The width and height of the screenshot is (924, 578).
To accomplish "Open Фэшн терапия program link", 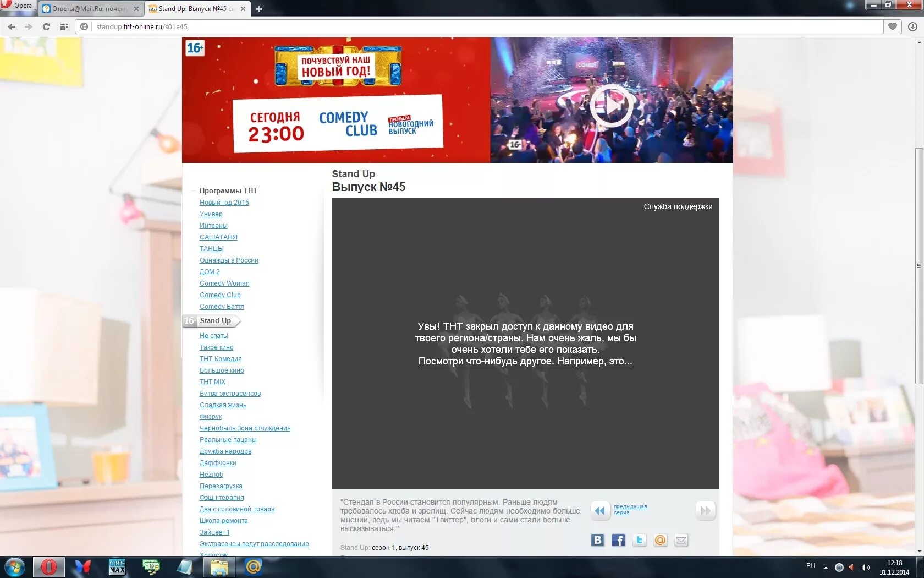I will click(222, 498).
